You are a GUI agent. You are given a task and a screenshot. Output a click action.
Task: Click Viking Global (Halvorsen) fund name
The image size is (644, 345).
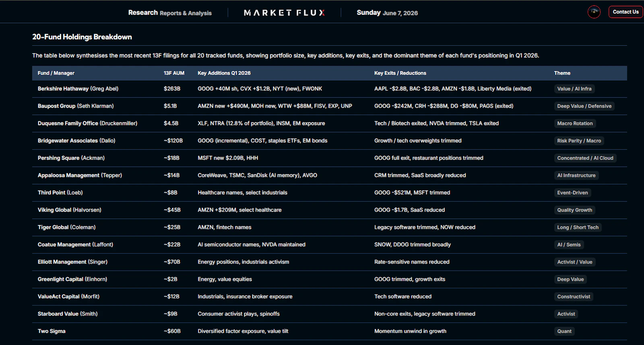[70, 210]
